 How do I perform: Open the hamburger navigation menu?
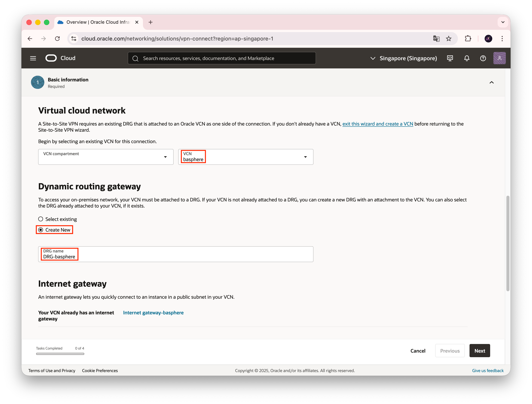33,58
